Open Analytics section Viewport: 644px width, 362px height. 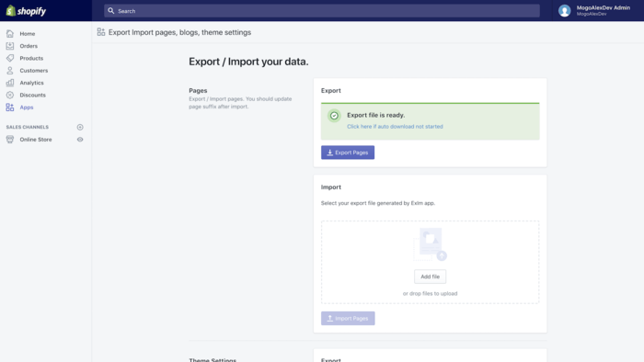(x=31, y=83)
